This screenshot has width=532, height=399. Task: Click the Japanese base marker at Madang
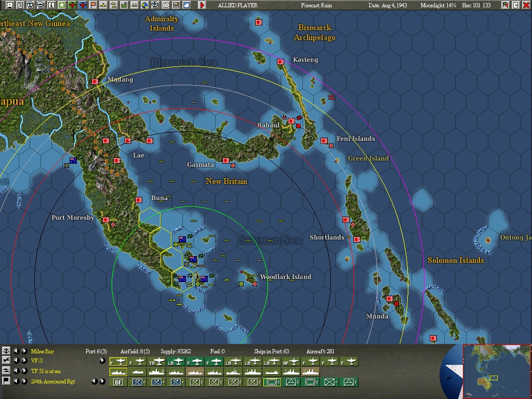pos(95,82)
